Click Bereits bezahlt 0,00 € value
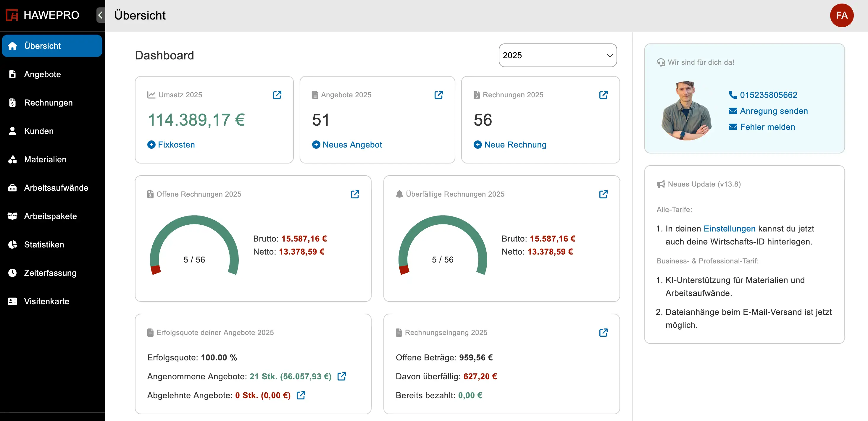This screenshot has height=421, width=868. click(470, 395)
